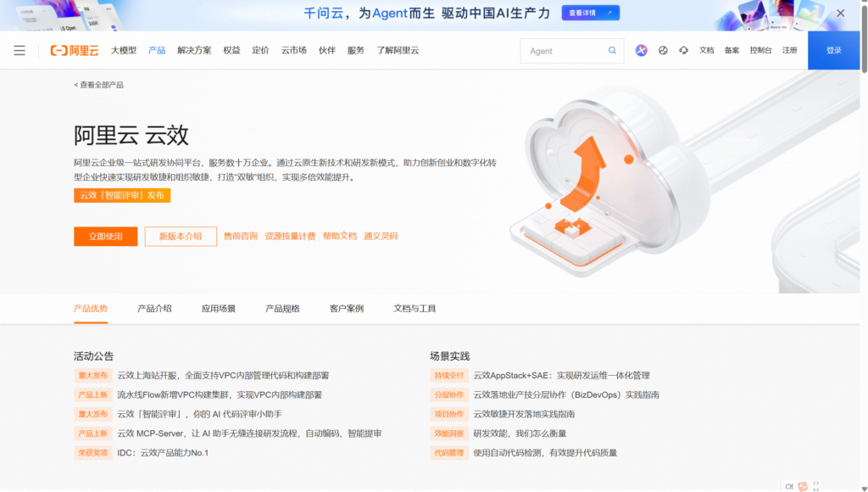Image resolution: width=868 pixels, height=492 pixels.
Task: Click the 代码管理 tag
Action: (x=449, y=453)
